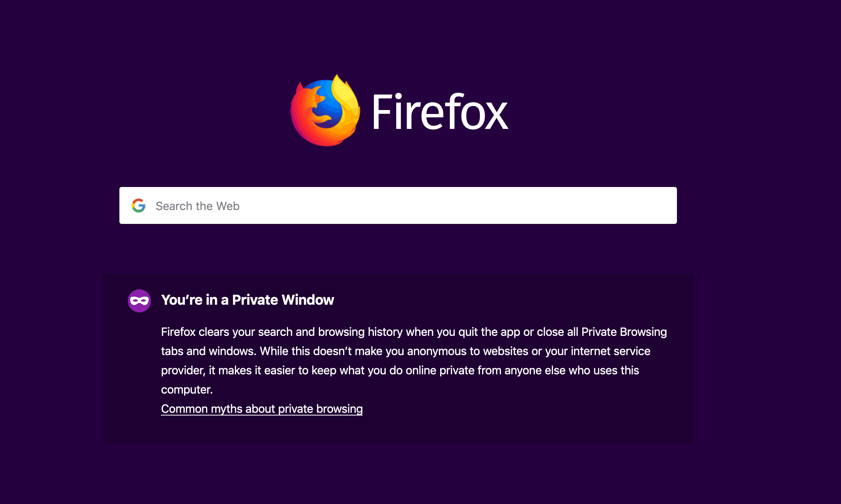This screenshot has width=841, height=504.
Task: Click the Firefox wordmark text
Action: click(x=440, y=112)
